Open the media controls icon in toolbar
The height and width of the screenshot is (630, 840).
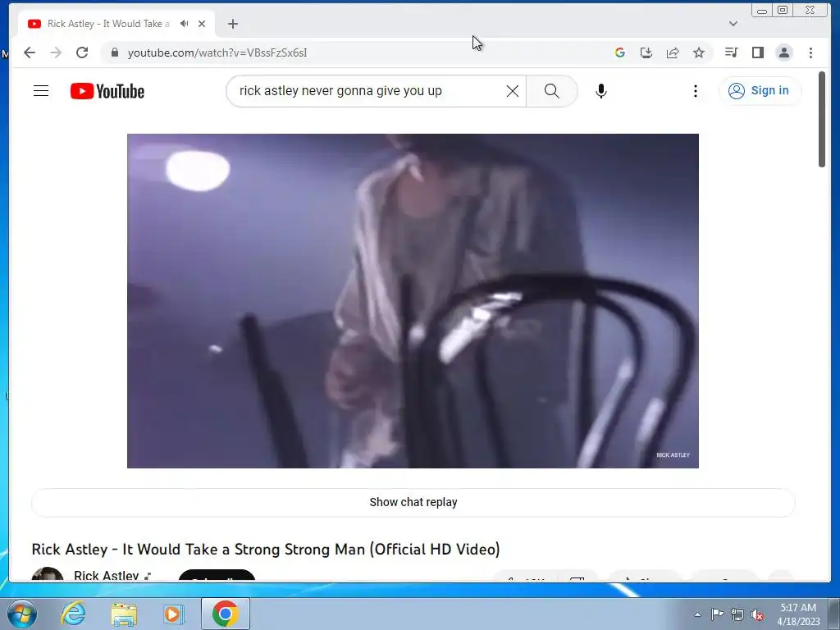731,52
